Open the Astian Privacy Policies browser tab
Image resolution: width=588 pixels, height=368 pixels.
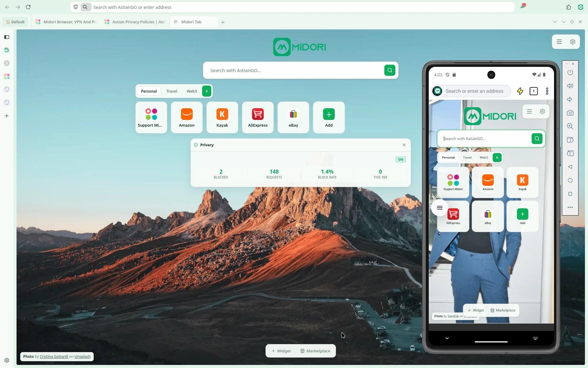[x=135, y=22]
